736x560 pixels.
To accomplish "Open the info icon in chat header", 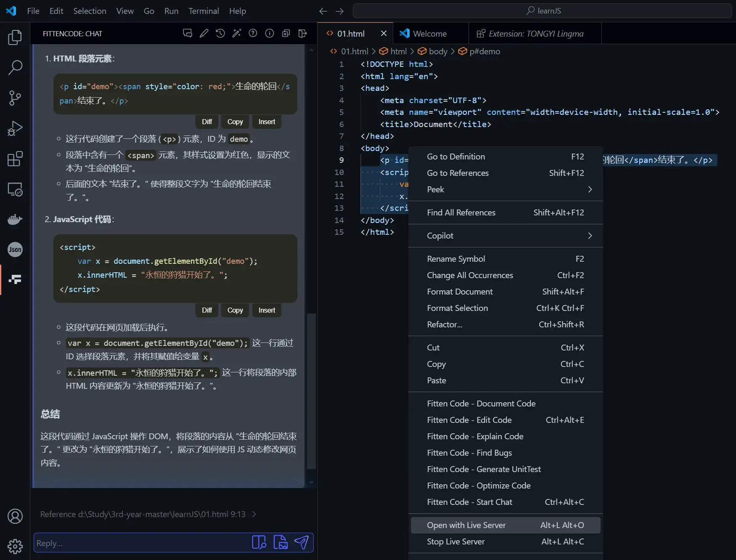I will click(270, 33).
